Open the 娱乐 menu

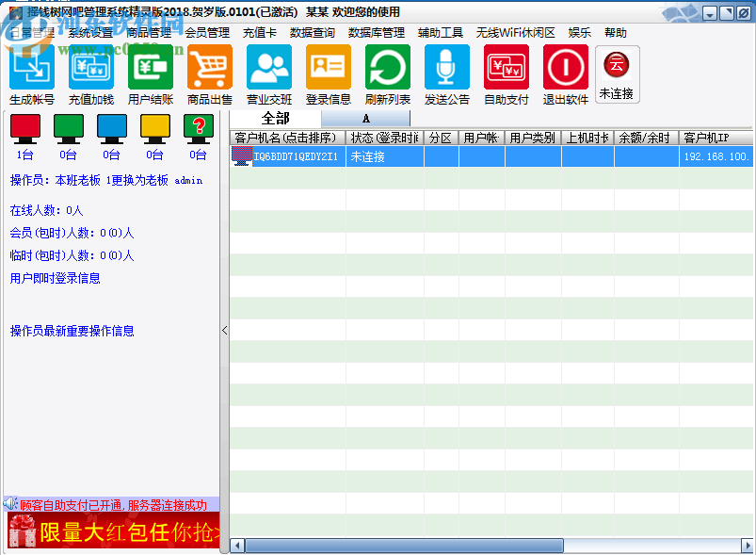[x=580, y=33]
